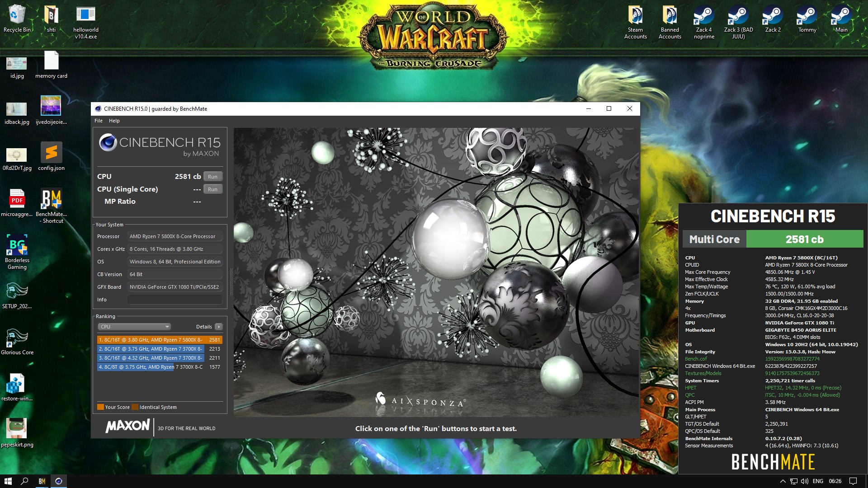Select Zack 3 (BAD JUJU) Steam shortcut
This screenshot has width=868, height=488.
coord(738,22)
